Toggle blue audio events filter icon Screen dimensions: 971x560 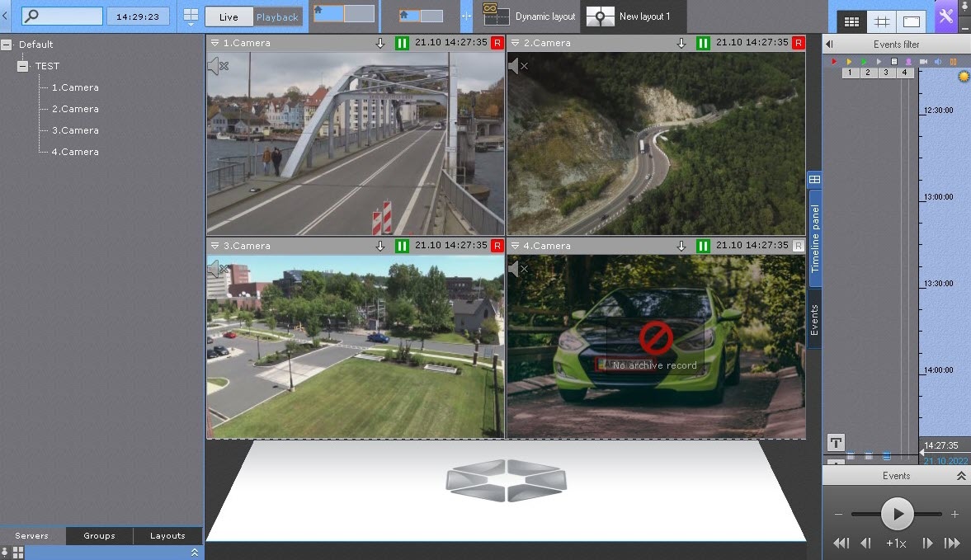pyautogui.click(x=938, y=61)
